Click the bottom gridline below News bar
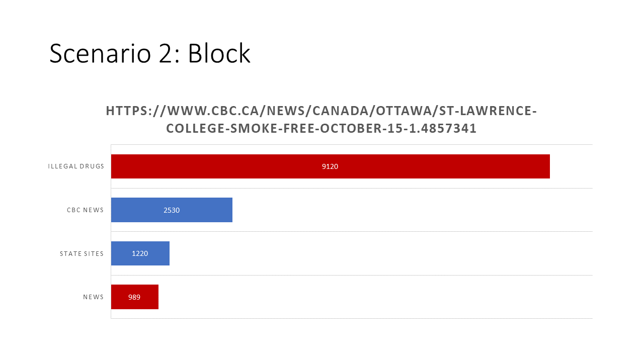This screenshot has height=362, width=644. tap(352, 318)
